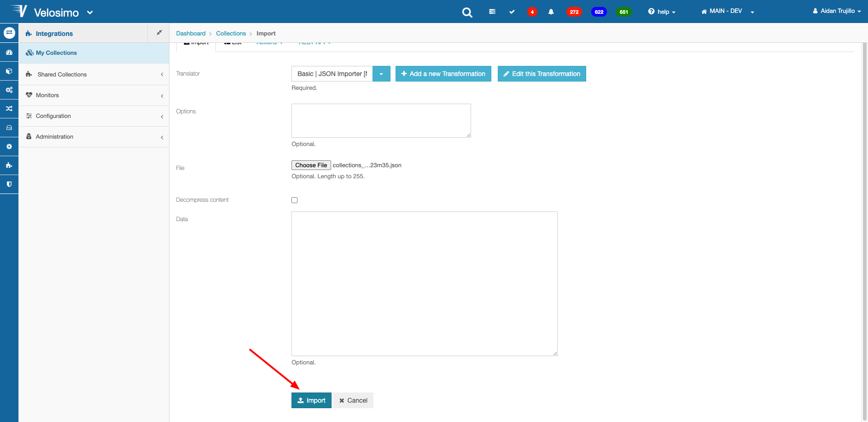Open the notifications bell icon
868x422 pixels.
(x=551, y=12)
